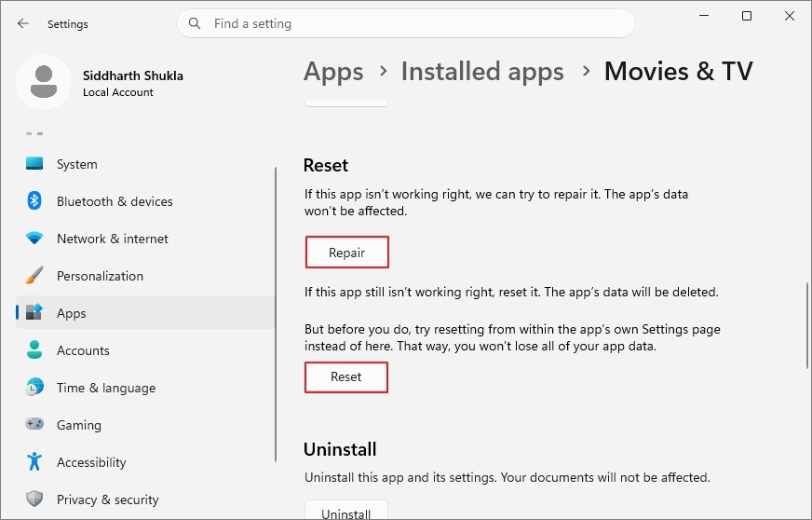This screenshot has width=812, height=520.
Task: Minimize the Settings window
Action: click(x=704, y=16)
